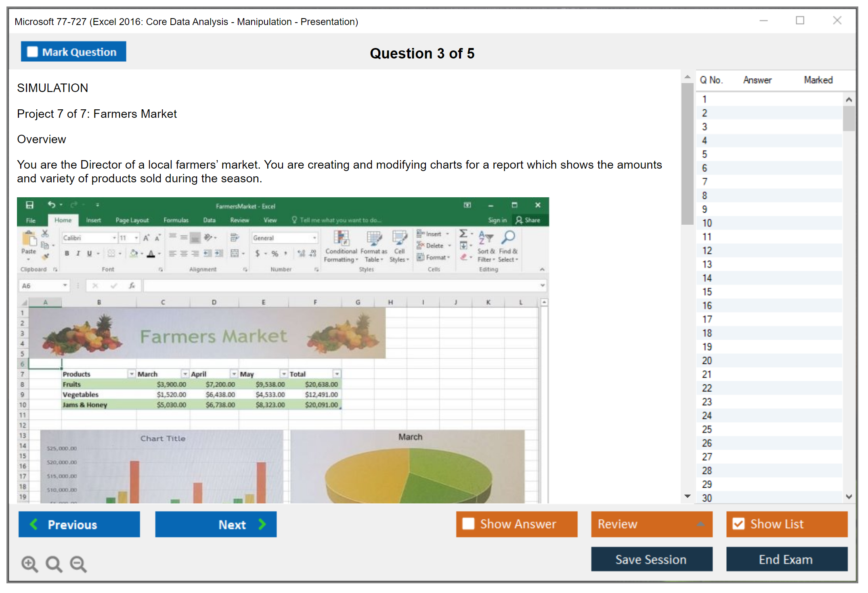The height and width of the screenshot is (593, 868).
Task: Open the Formulas ribbon tab
Action: click(x=176, y=220)
